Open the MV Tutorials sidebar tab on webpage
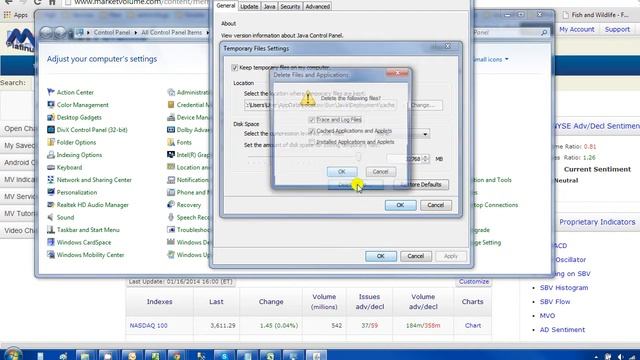The image size is (640, 360). click(x=17, y=213)
